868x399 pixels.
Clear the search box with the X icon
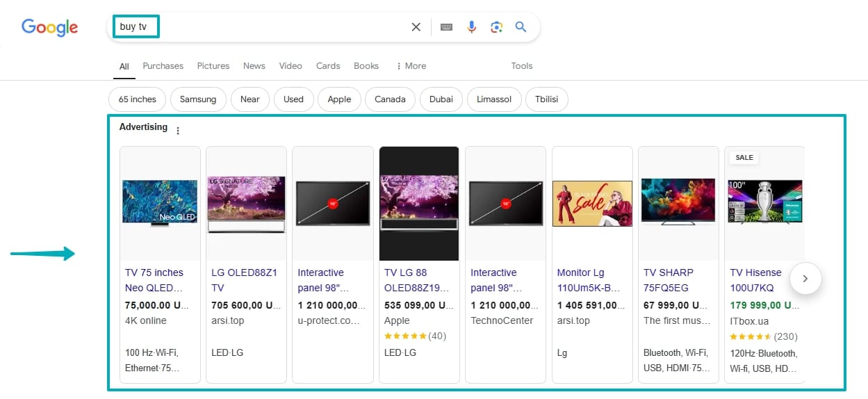(416, 27)
